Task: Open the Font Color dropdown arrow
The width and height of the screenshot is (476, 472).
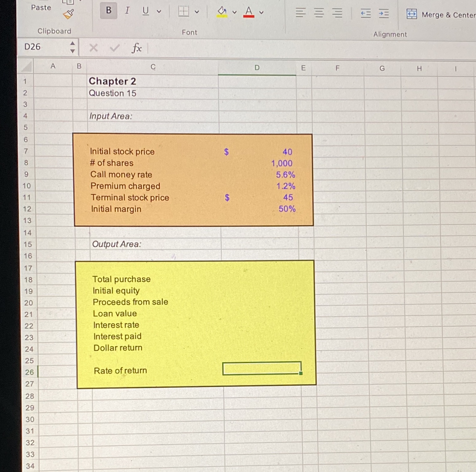Action: pos(261,13)
